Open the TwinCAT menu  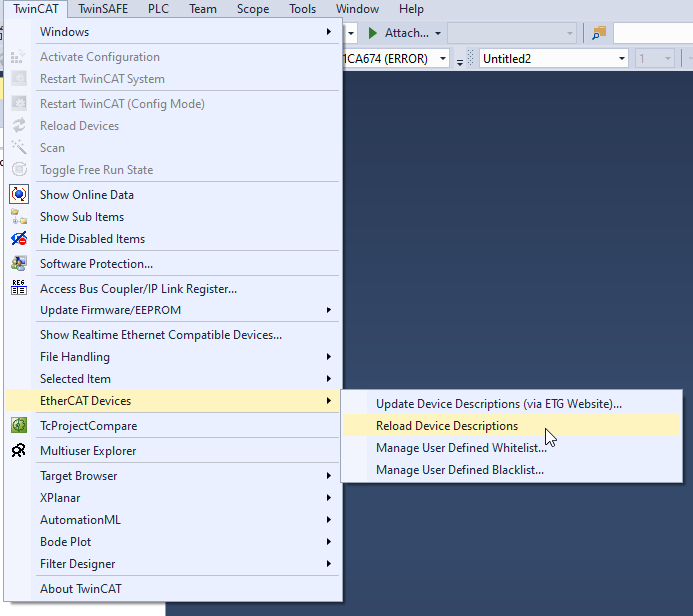[x=36, y=9]
